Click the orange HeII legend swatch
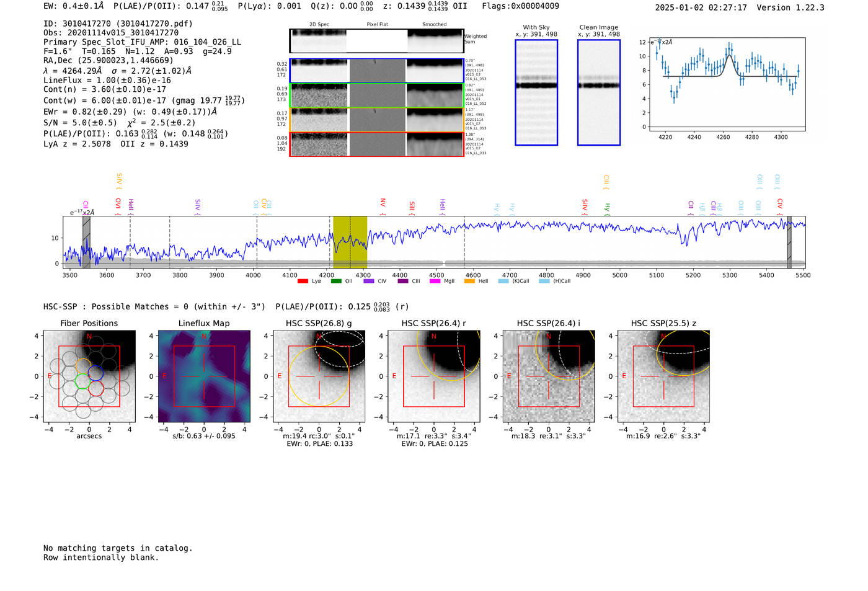The image size is (868, 591). point(469,282)
